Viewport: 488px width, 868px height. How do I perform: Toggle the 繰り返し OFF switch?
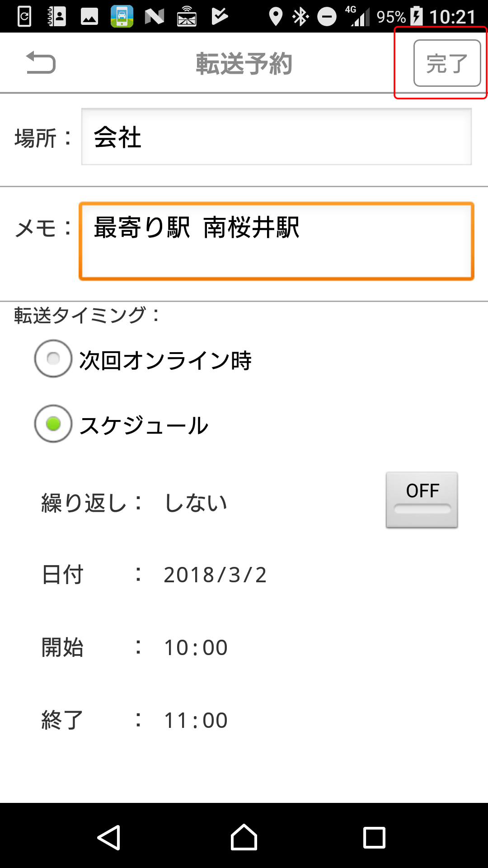click(x=422, y=500)
